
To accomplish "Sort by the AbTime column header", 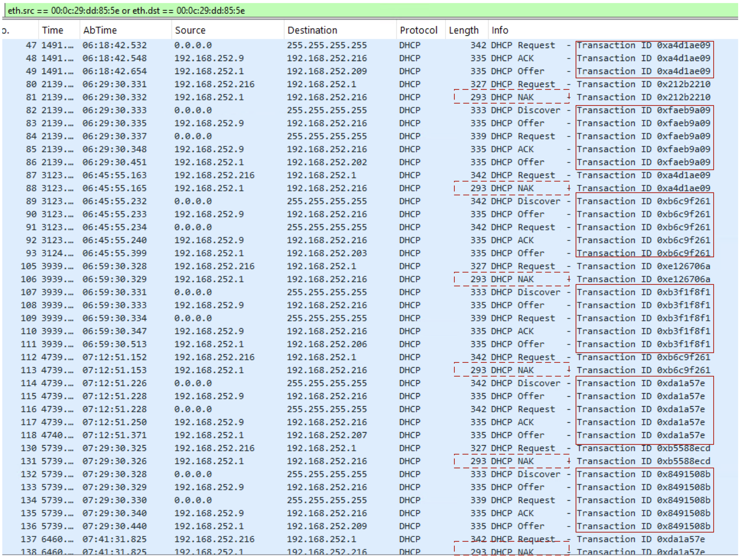I will click(125, 30).
